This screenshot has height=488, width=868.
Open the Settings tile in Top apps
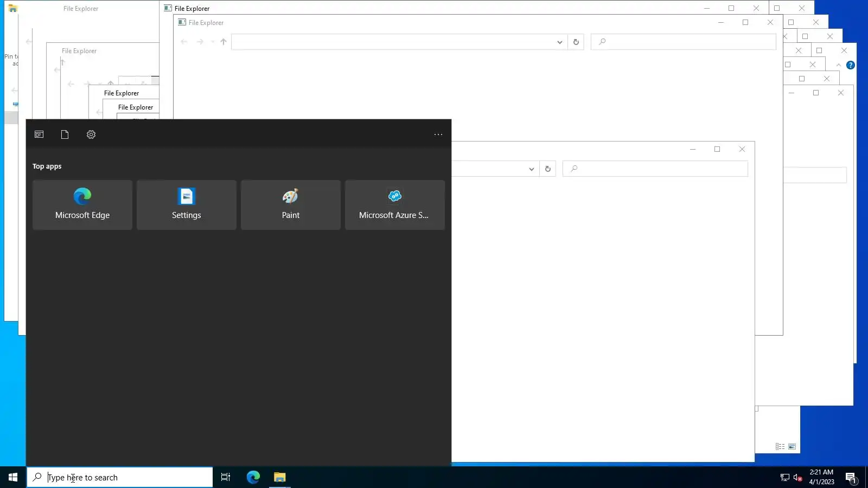click(x=187, y=205)
